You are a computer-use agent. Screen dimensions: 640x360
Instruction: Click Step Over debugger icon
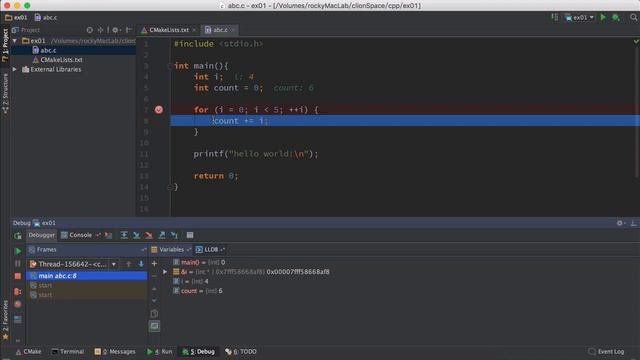click(124, 235)
